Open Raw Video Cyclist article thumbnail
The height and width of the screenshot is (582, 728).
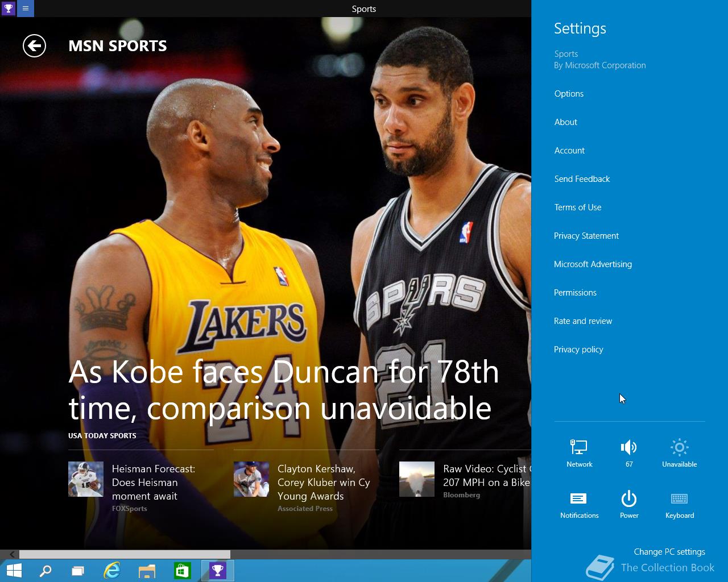[x=417, y=479]
